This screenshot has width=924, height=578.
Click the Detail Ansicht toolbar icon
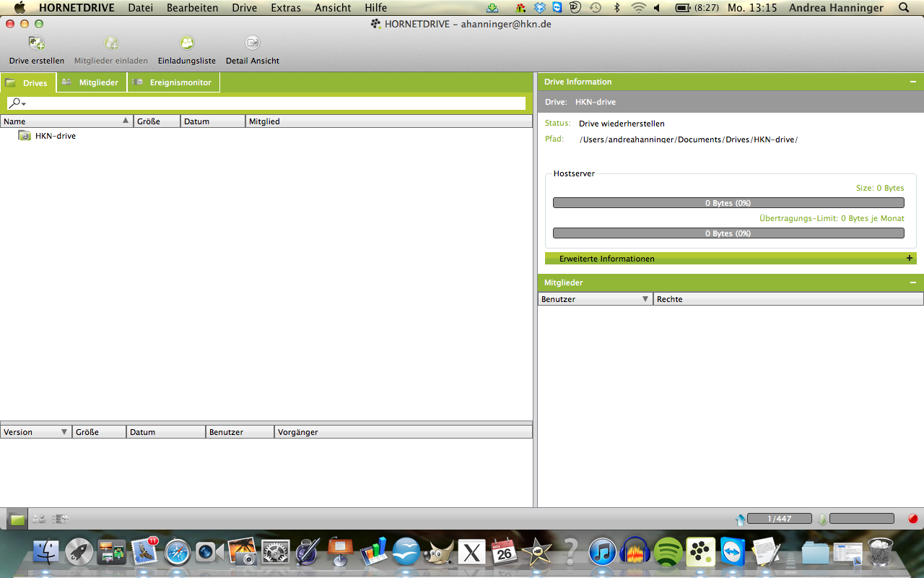[x=252, y=43]
